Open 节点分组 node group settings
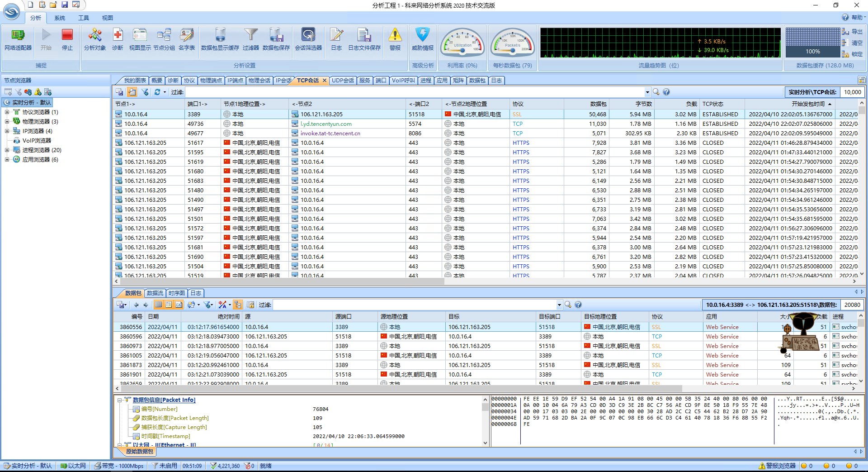 tap(164, 39)
